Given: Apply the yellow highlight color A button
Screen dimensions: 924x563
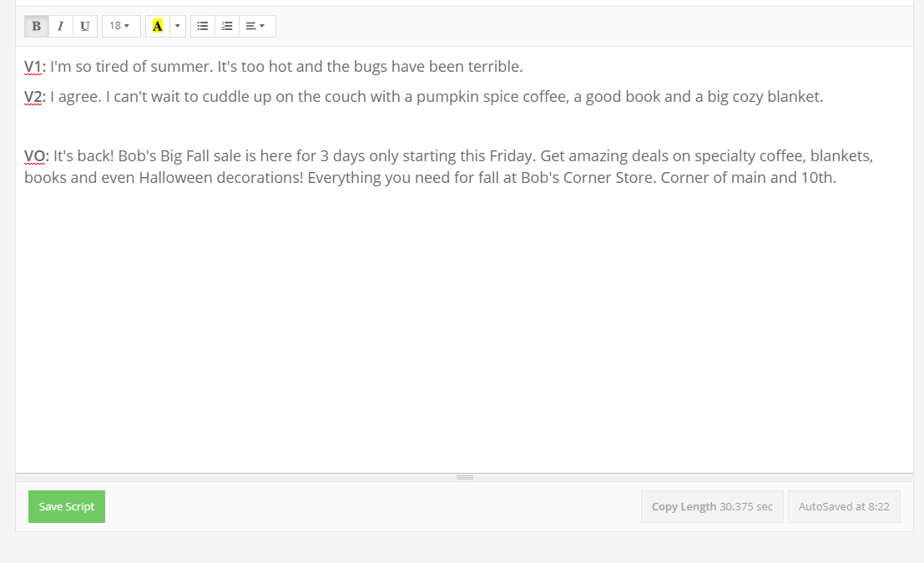Looking at the screenshot, I should (x=157, y=26).
